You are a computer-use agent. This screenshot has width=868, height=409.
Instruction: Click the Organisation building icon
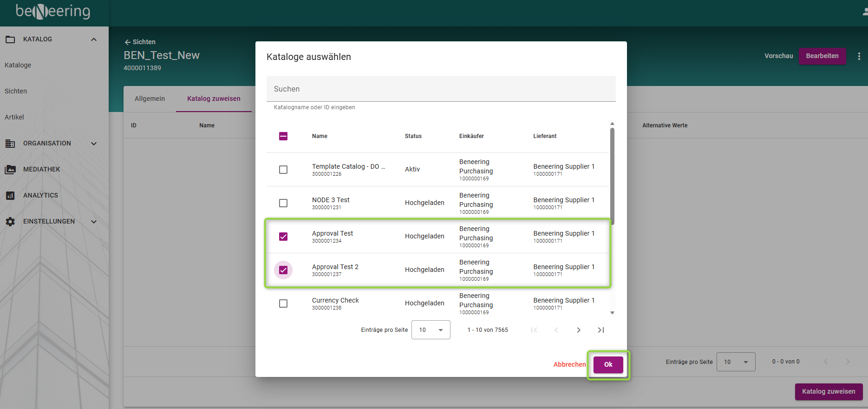(x=10, y=144)
